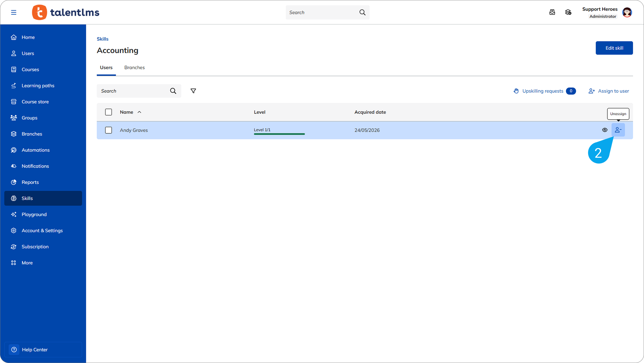Viewport: 644px width, 363px height.
Task: Click the users table search magnifier icon
Action: pos(173,91)
